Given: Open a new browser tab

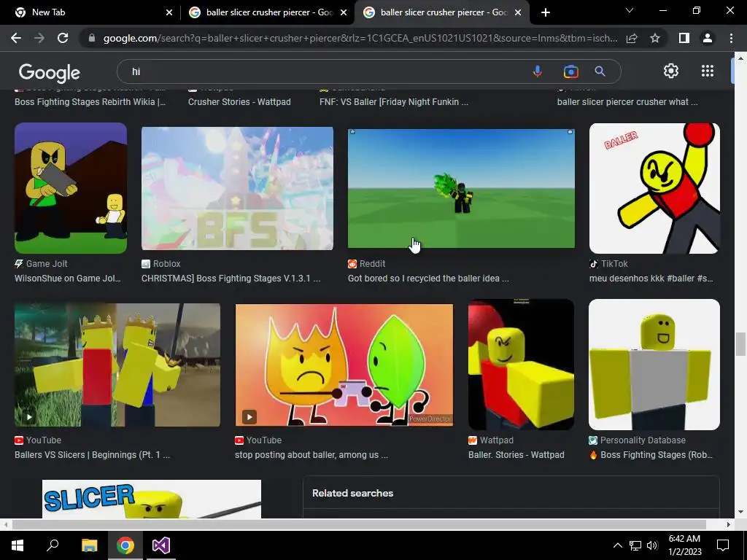Looking at the screenshot, I should pyautogui.click(x=546, y=12).
